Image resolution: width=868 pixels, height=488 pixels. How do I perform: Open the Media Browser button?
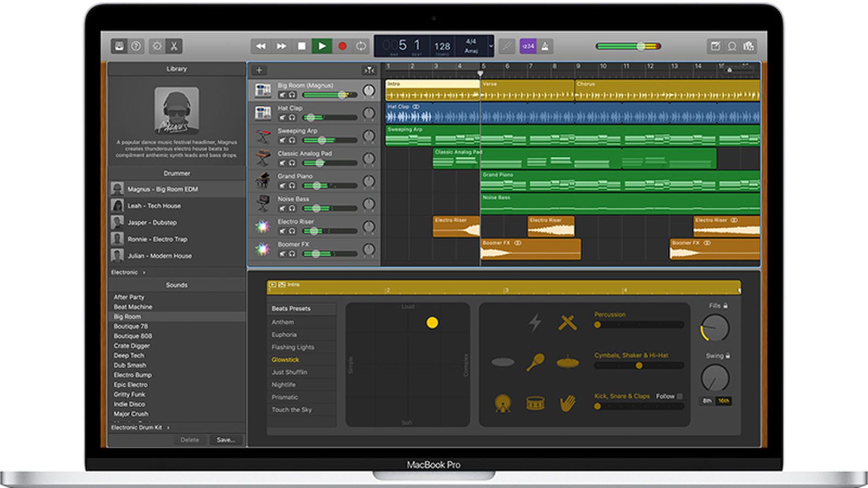749,46
